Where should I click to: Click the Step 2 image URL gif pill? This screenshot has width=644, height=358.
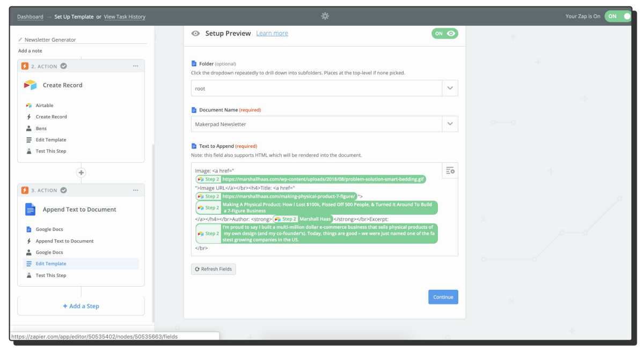311,180
